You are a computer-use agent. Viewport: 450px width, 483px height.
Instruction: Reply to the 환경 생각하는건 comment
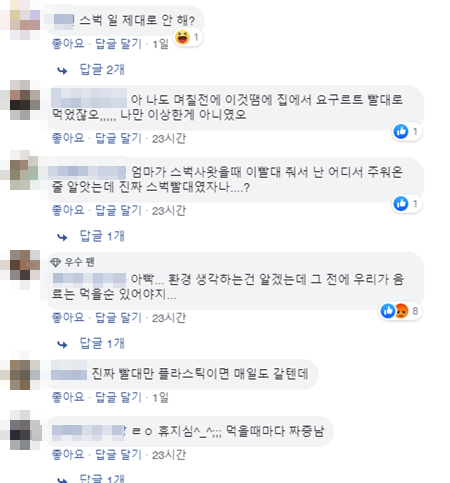tap(118, 318)
